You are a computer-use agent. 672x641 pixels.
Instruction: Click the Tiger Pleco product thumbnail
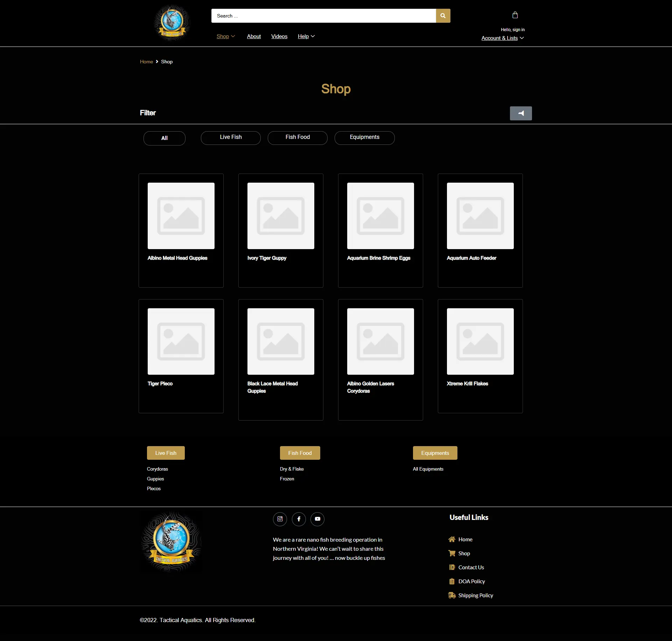(x=181, y=341)
